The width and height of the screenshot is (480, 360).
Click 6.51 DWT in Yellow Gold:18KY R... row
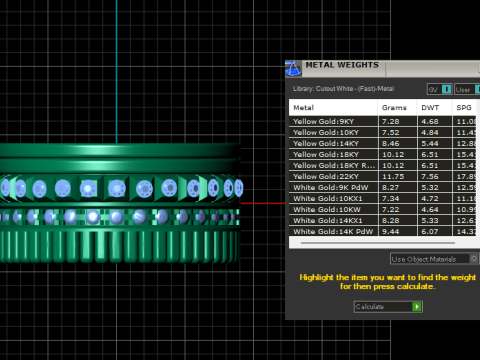point(430,165)
